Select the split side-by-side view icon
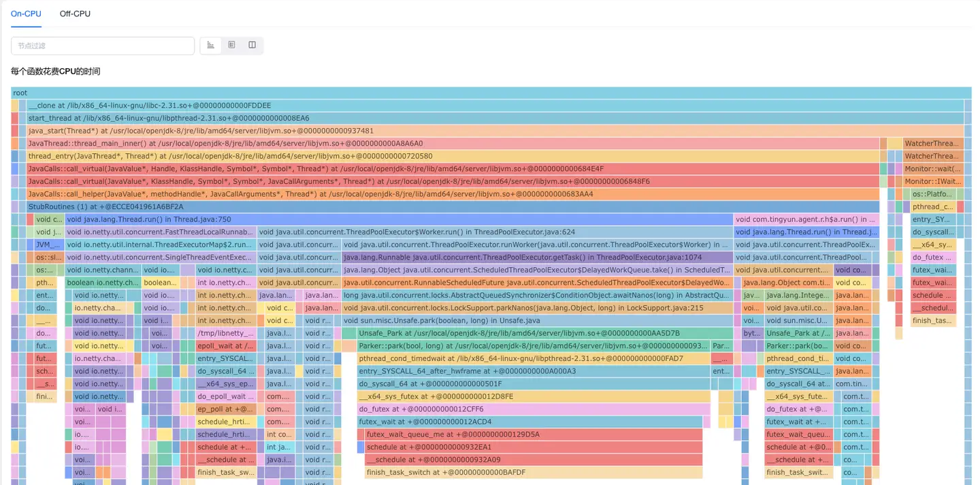The image size is (980, 485). click(252, 45)
